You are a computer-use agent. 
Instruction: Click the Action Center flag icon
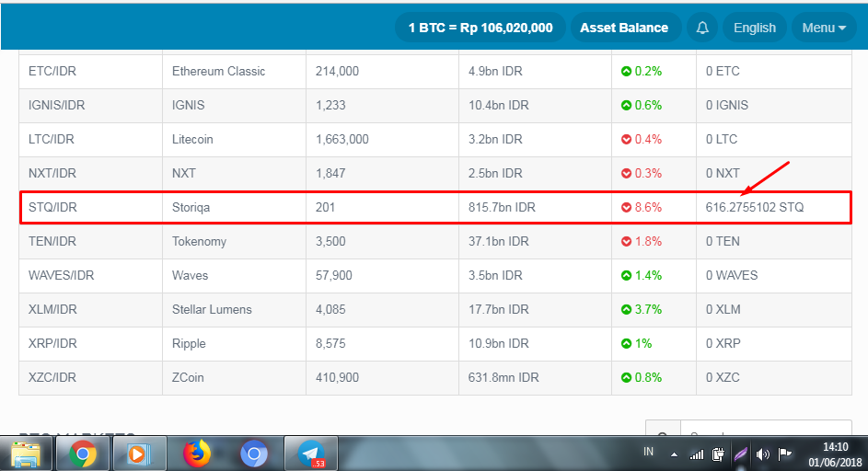(x=784, y=454)
